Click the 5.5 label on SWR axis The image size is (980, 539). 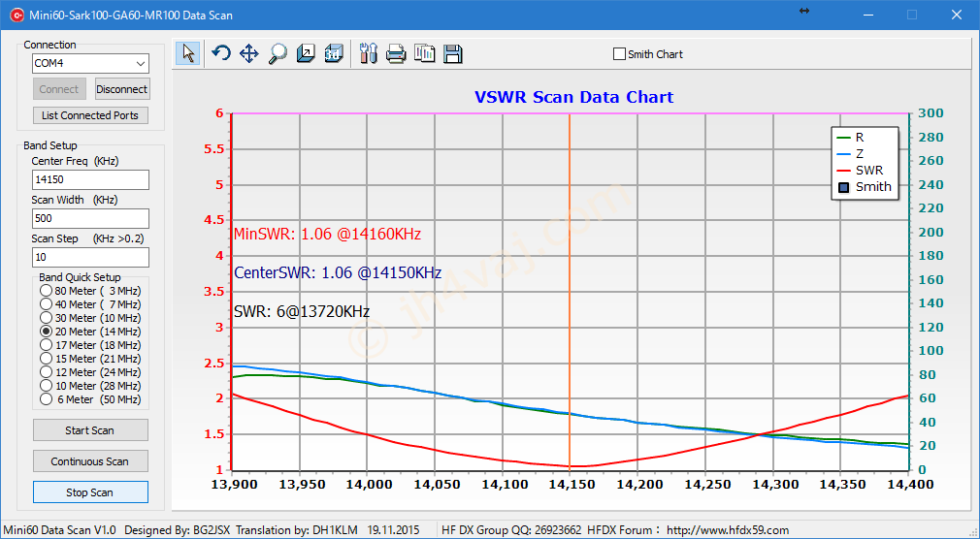click(x=212, y=149)
